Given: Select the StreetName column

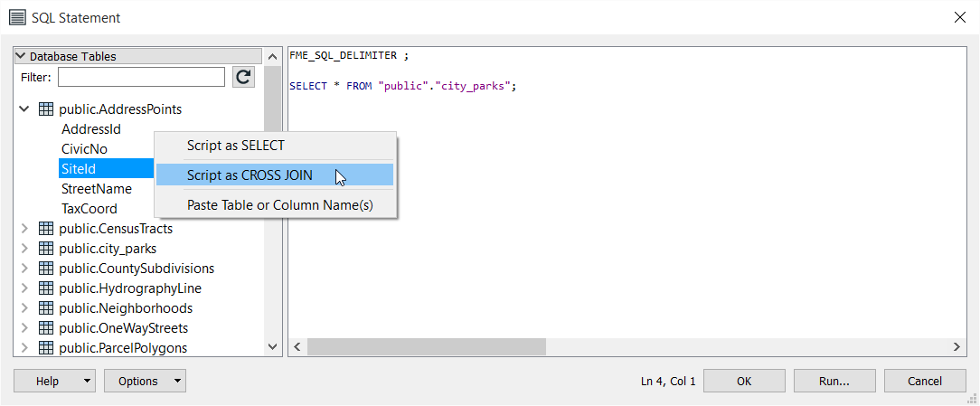Looking at the screenshot, I should (97, 188).
